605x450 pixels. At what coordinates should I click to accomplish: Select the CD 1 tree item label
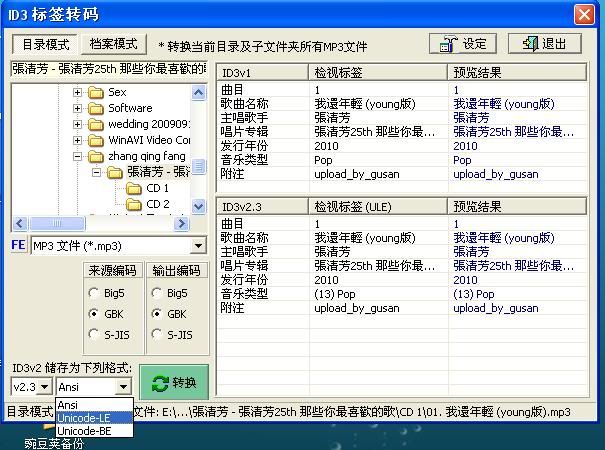(157, 188)
